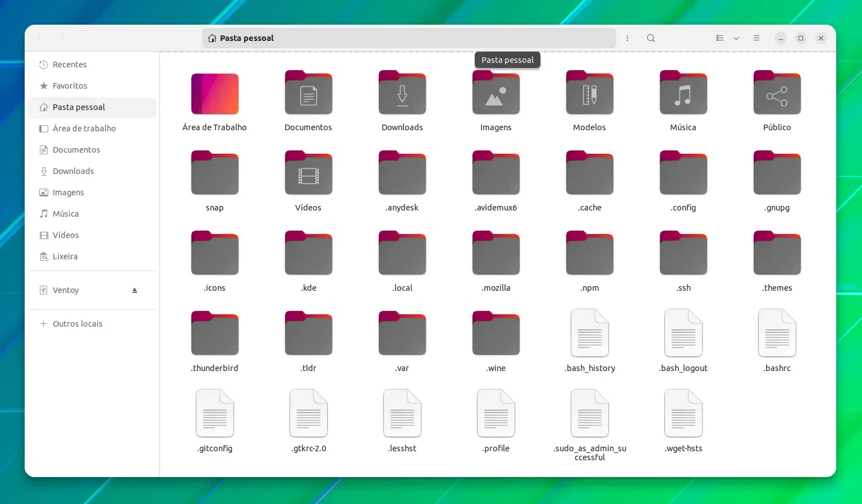Select the .gnupg folder
Image resolution: width=862 pixels, height=504 pixels.
coord(777,173)
